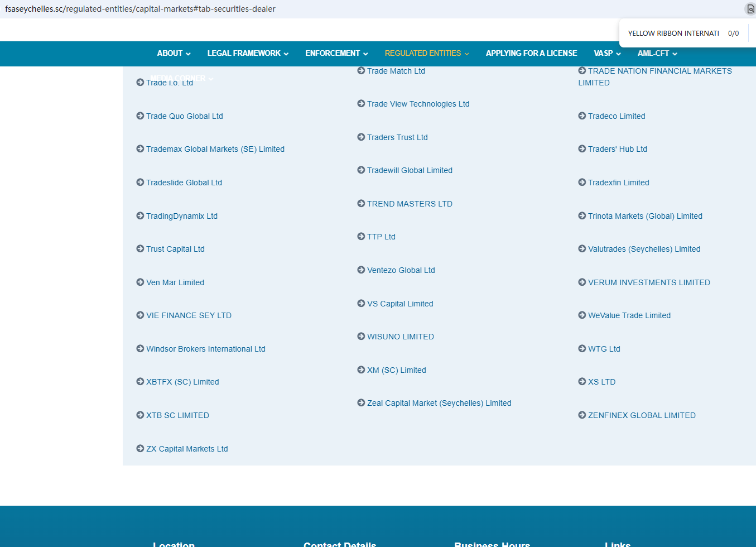The width and height of the screenshot is (756, 547).
Task: Click the arrow icon beside Valutrades (Seychelles) Limited
Action: [582, 248]
